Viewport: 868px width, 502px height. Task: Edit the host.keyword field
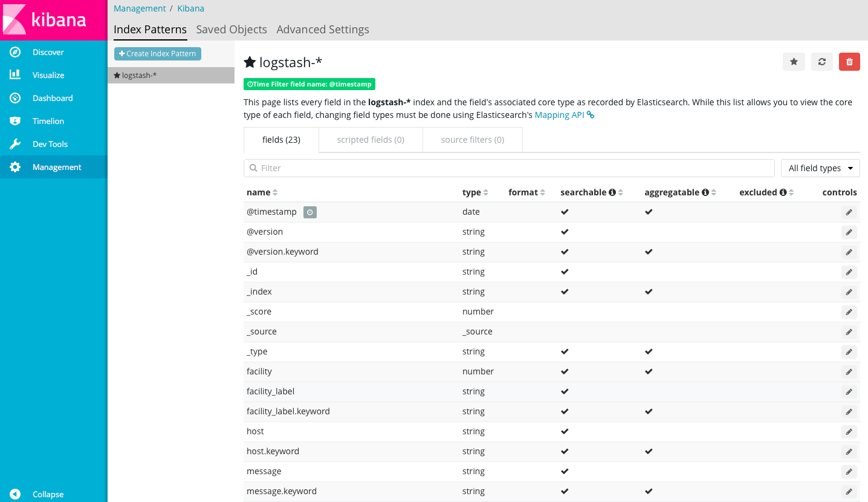[849, 452]
